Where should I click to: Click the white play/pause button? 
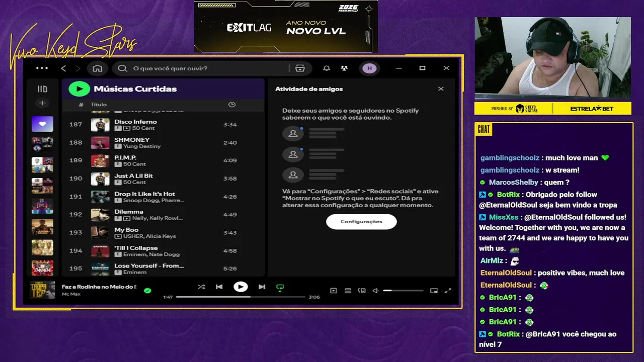240,287
